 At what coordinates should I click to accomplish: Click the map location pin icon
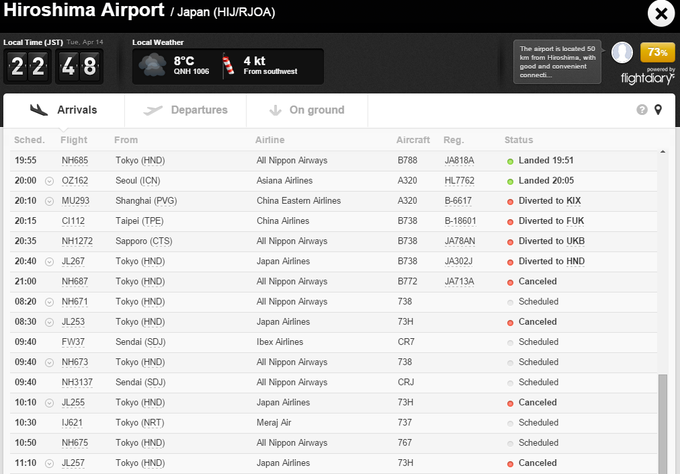pyautogui.click(x=658, y=110)
